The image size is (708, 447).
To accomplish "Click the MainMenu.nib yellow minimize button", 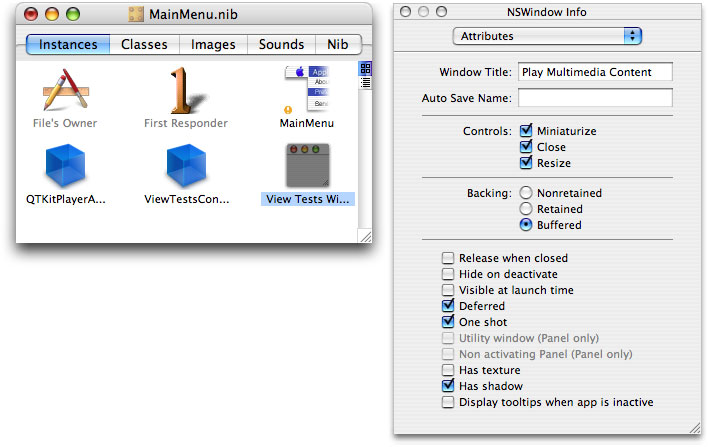I will click(52, 14).
